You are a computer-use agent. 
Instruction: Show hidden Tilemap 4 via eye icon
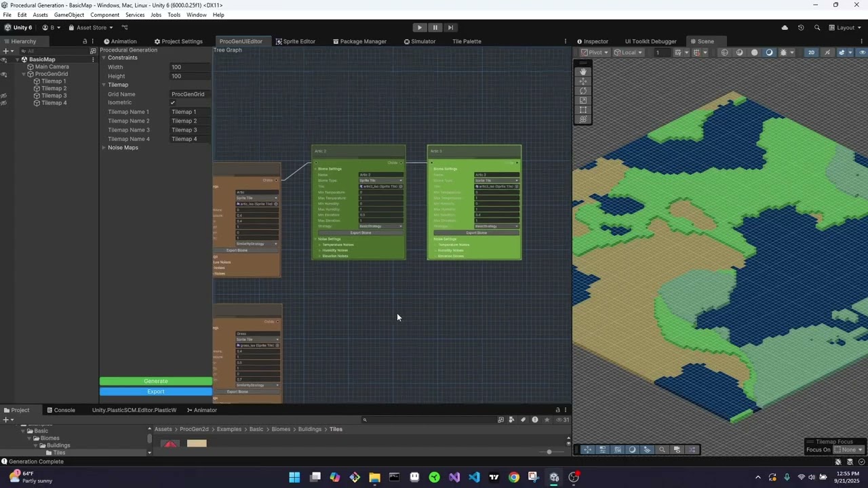tap(4, 103)
